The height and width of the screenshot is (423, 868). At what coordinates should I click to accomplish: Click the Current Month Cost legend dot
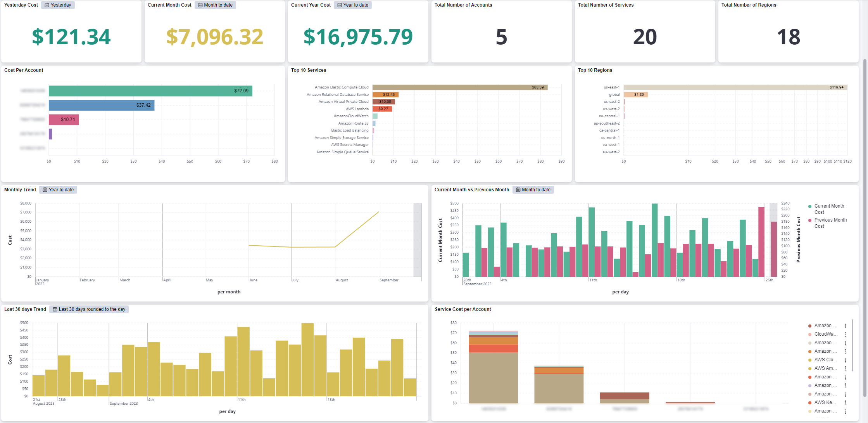tap(810, 206)
